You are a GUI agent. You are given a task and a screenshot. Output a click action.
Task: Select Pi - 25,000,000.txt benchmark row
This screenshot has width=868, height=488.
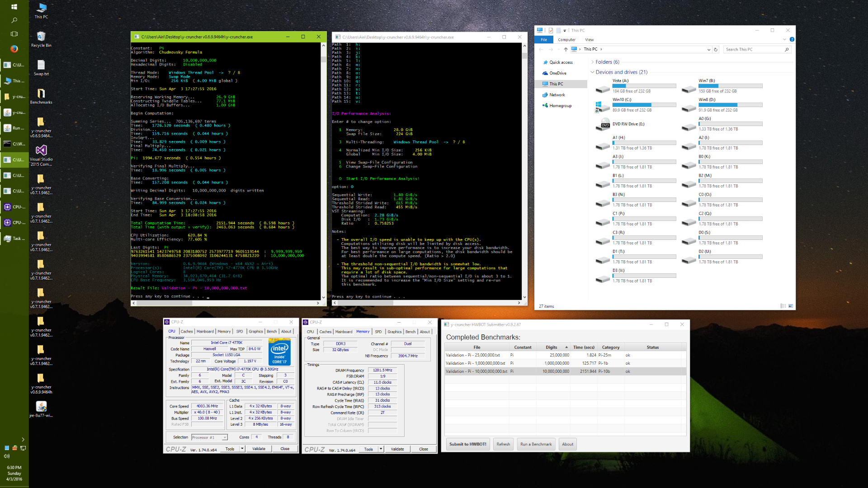(565, 355)
